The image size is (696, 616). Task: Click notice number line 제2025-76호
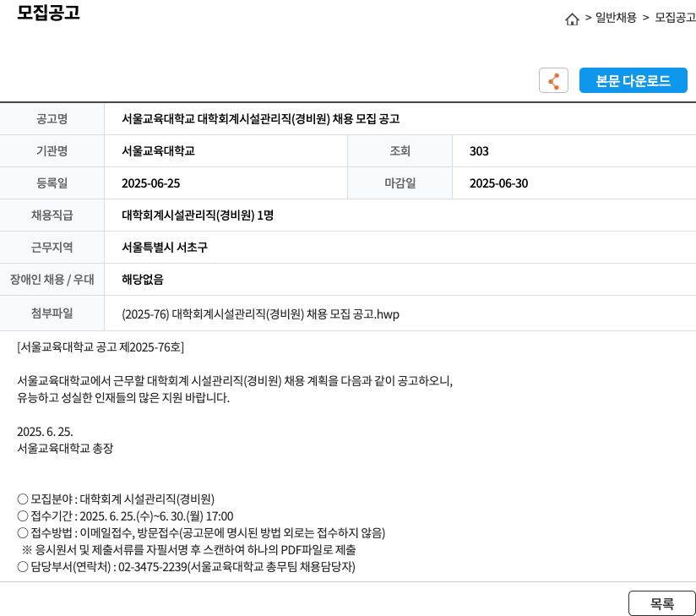(101, 346)
